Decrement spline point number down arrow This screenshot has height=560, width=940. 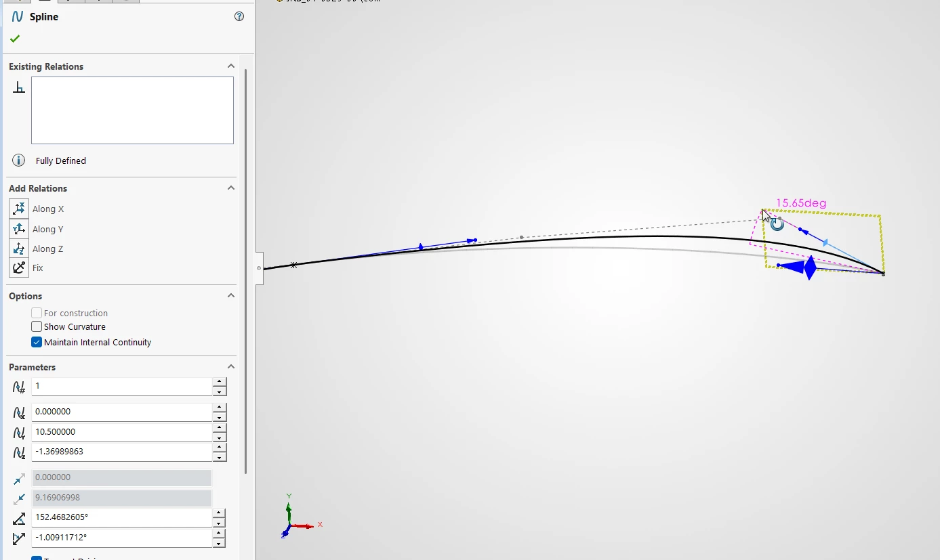point(219,391)
